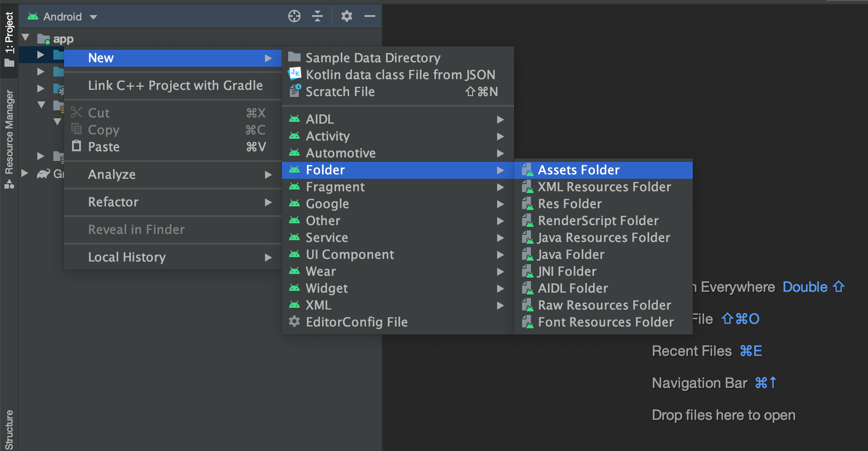Viewport: 868px width, 451px height.
Task: Select Folder in the New menu
Action: tap(398, 170)
